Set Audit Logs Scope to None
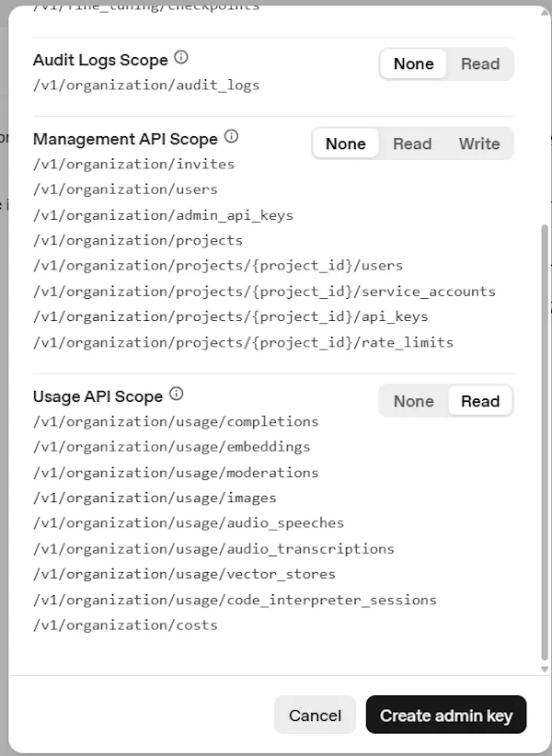This screenshot has height=756, width=552. (x=413, y=63)
